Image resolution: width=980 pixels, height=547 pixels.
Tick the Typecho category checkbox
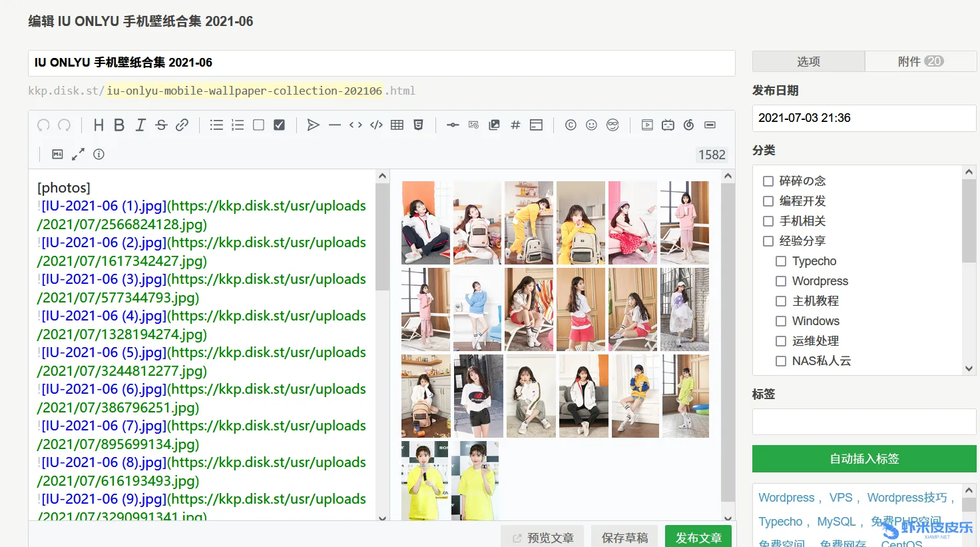[781, 261]
